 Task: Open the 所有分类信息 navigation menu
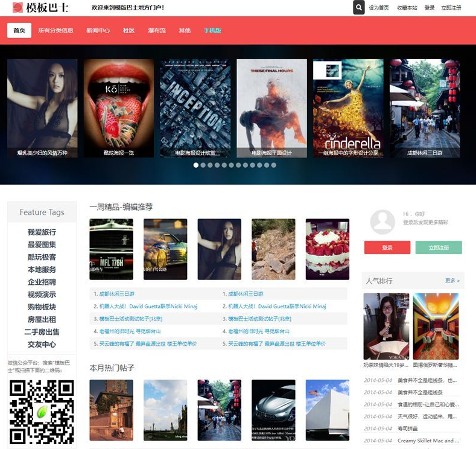56,30
